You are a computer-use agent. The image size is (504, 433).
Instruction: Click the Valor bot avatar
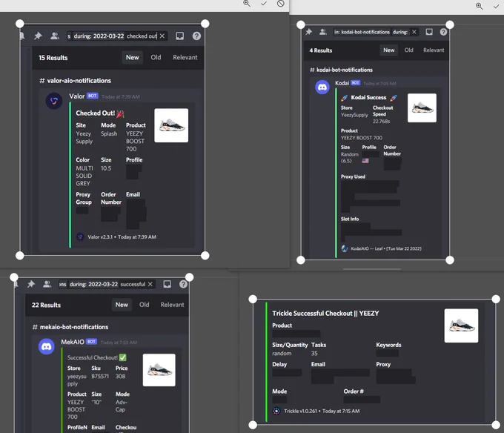point(53,101)
